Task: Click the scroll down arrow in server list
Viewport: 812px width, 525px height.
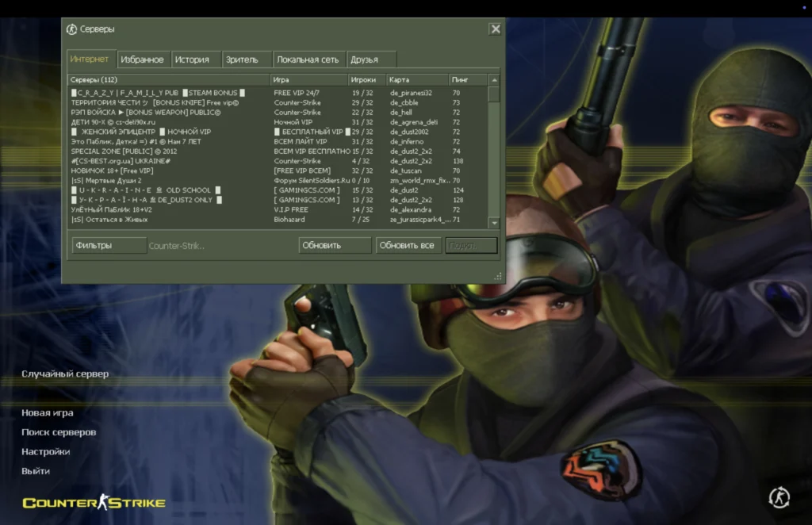Action: pos(494,223)
